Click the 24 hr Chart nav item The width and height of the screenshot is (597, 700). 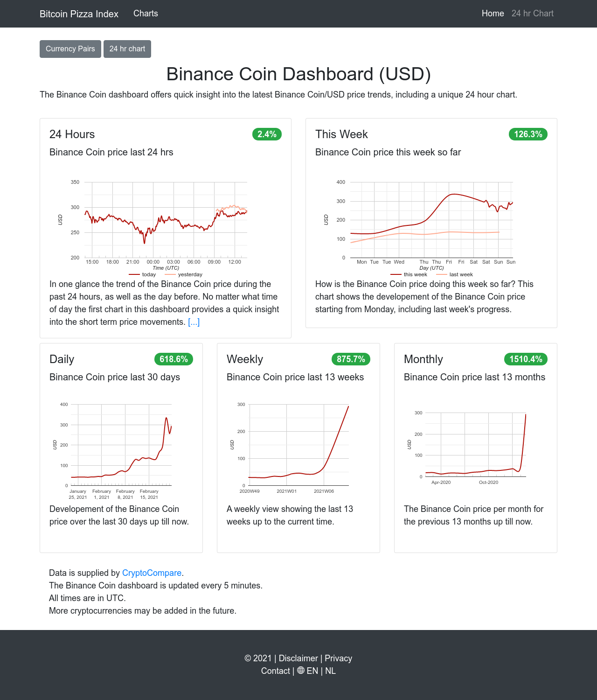point(533,14)
